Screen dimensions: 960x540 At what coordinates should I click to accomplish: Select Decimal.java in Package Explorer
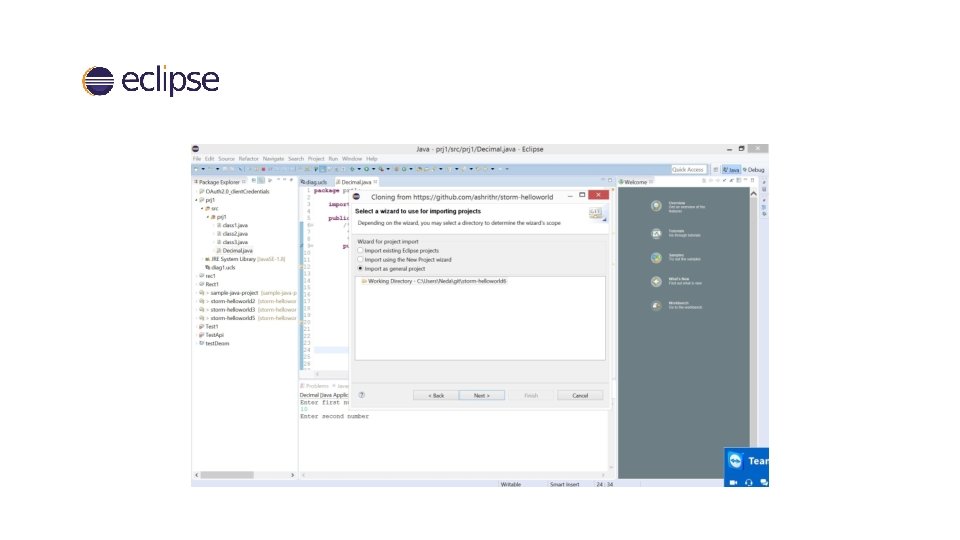tap(234, 250)
